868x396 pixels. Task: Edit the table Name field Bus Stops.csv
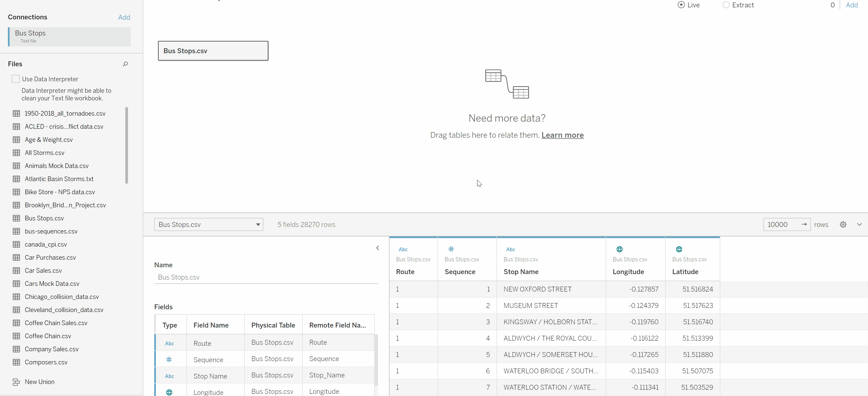click(266, 277)
